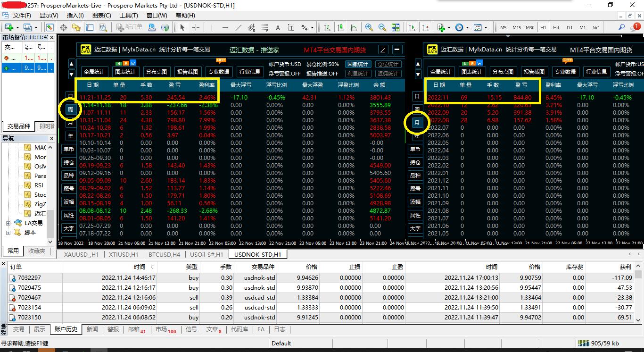Toggle the Terminal panel icon

(x=90, y=27)
